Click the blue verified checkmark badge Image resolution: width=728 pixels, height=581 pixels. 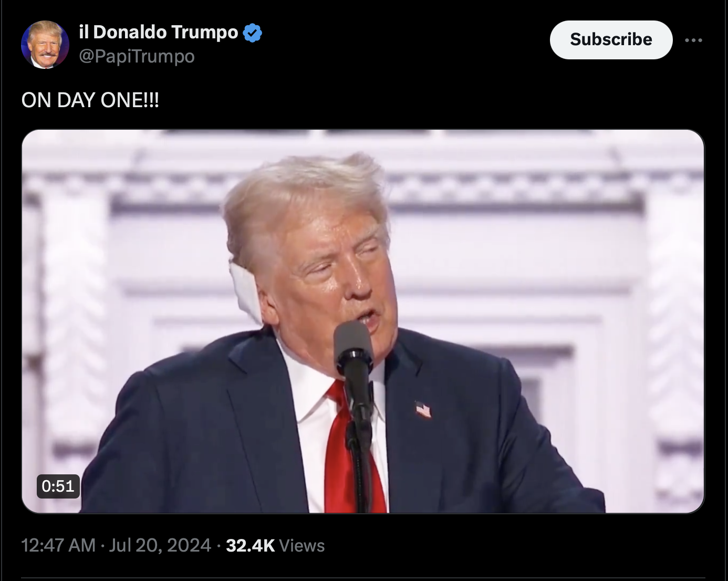click(x=253, y=33)
